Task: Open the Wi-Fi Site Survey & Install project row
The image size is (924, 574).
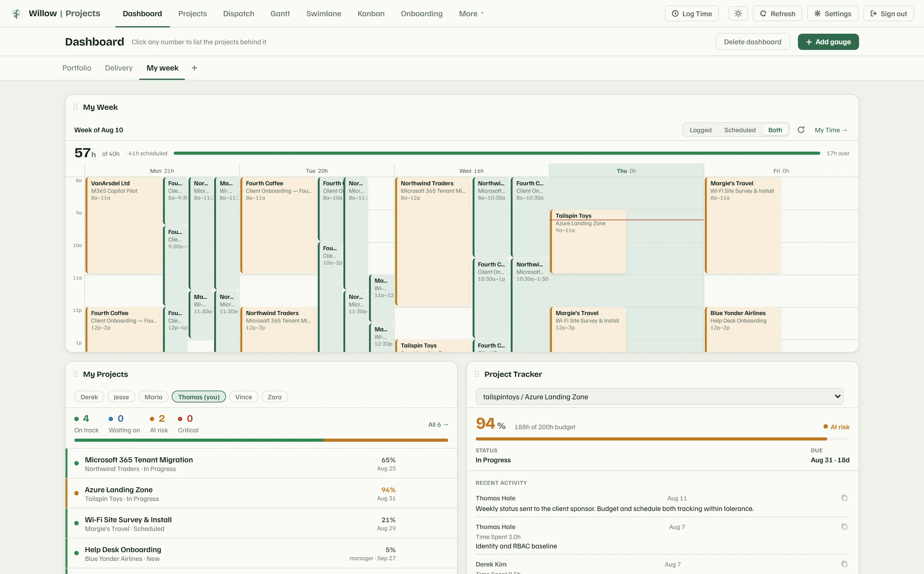Action: point(261,523)
